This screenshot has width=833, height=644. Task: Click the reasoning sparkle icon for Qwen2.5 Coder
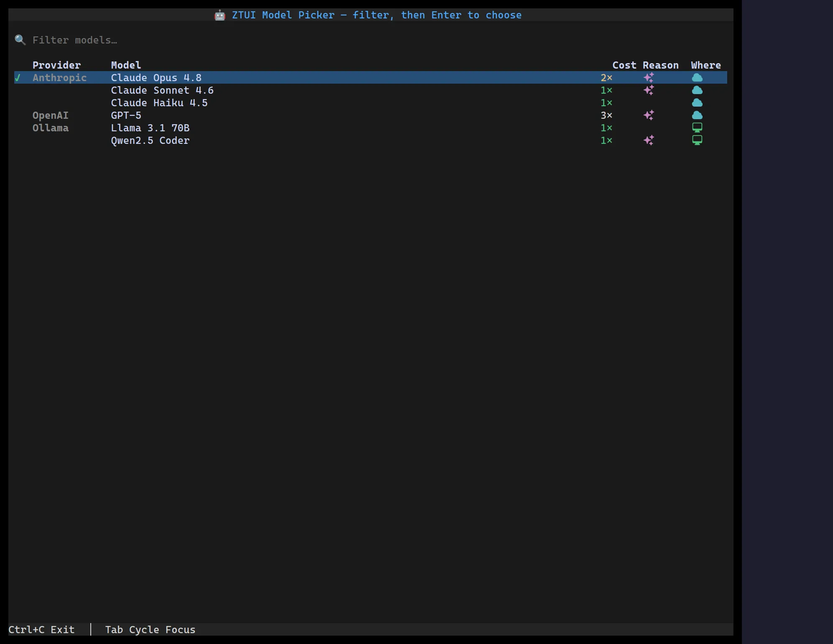click(x=649, y=141)
